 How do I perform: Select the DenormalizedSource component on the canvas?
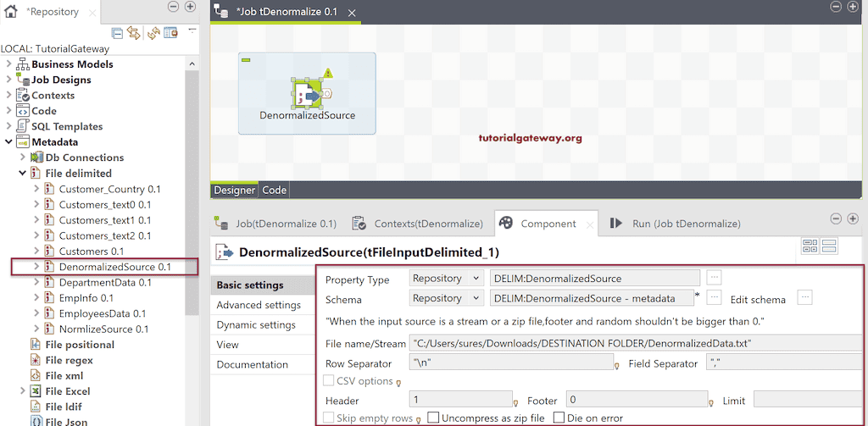307,93
